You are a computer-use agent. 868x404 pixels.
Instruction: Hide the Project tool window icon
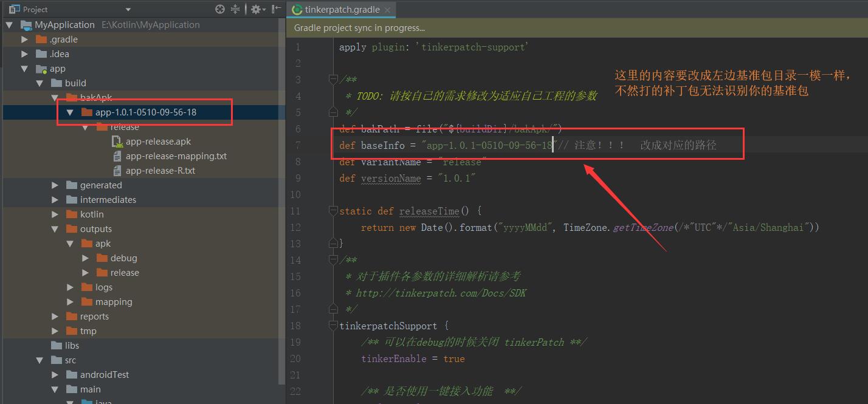(x=277, y=9)
